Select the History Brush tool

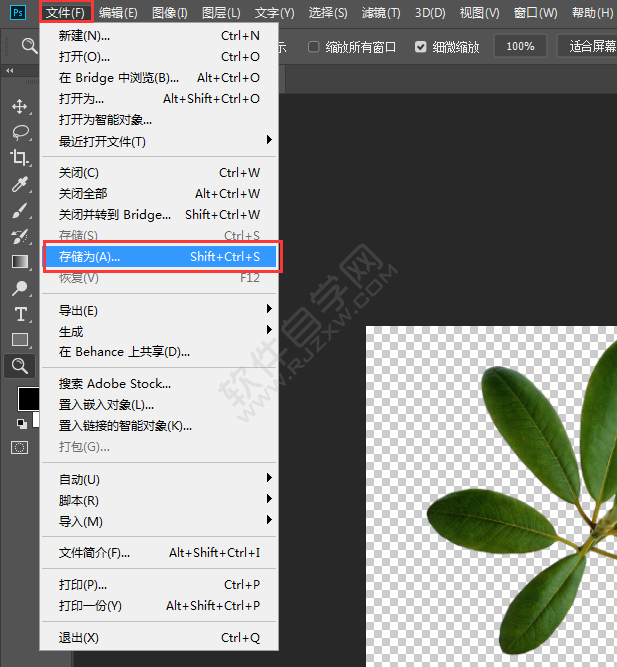tap(20, 236)
